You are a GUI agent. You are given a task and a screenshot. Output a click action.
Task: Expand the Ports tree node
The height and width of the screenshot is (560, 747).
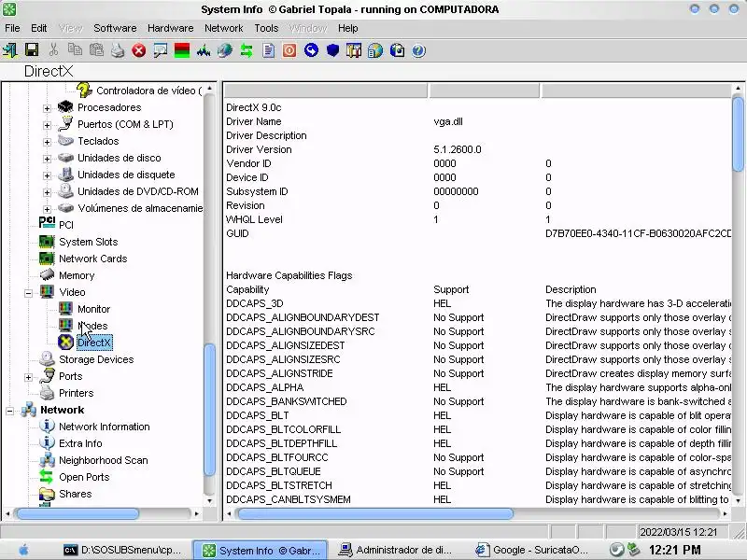[x=28, y=377]
